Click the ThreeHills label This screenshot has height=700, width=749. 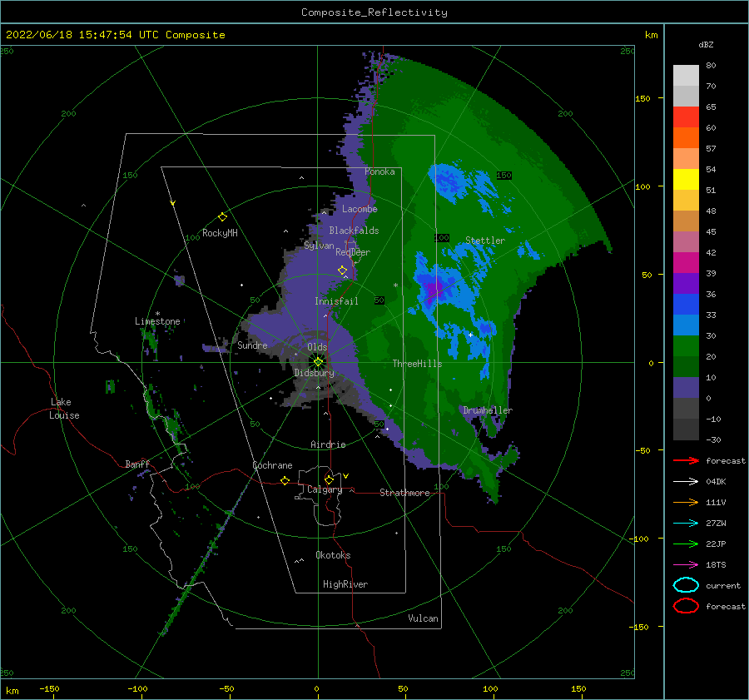pos(417,364)
